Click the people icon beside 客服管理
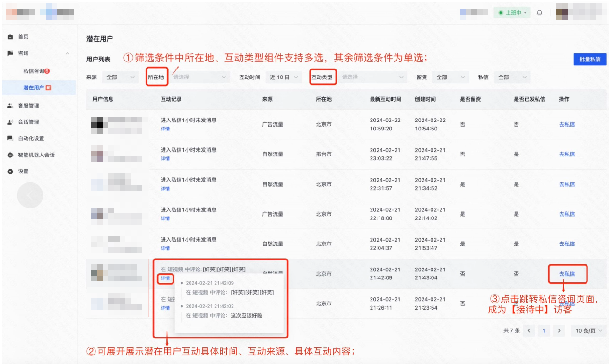Image resolution: width=613 pixels, height=364 pixels. [10, 105]
